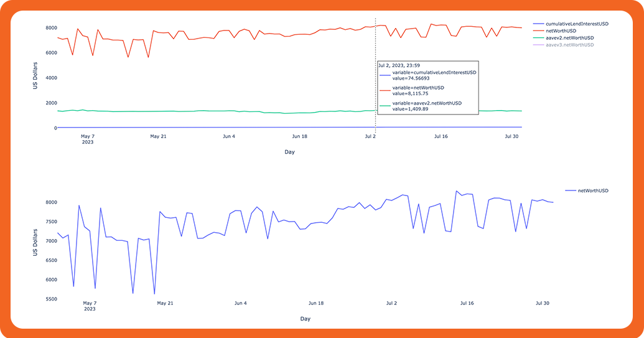The image size is (644, 338).
Task: Click the Jun 18 tick on bottom chart
Action: (316, 303)
